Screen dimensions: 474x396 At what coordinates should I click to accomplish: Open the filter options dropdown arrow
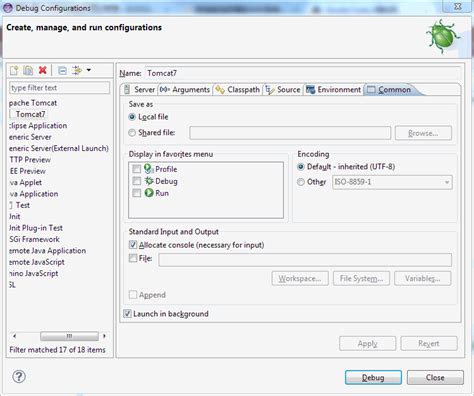[x=89, y=70]
